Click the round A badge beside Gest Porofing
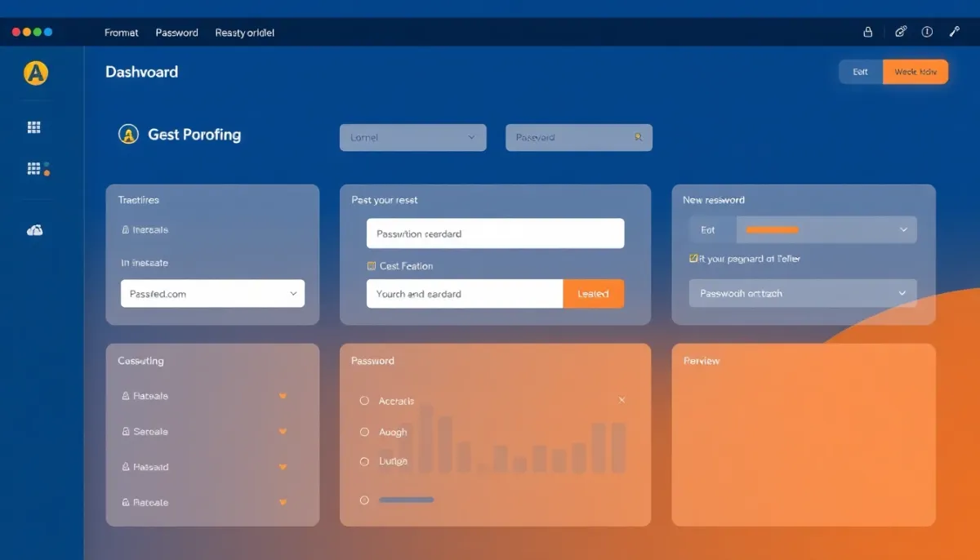Image resolution: width=980 pixels, height=560 pixels. pyautogui.click(x=128, y=135)
